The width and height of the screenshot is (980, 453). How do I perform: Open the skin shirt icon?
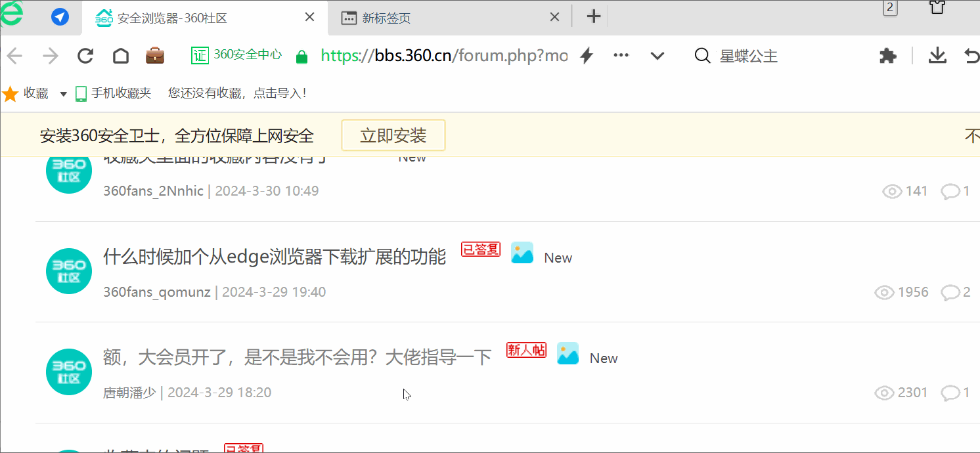pyautogui.click(x=937, y=7)
